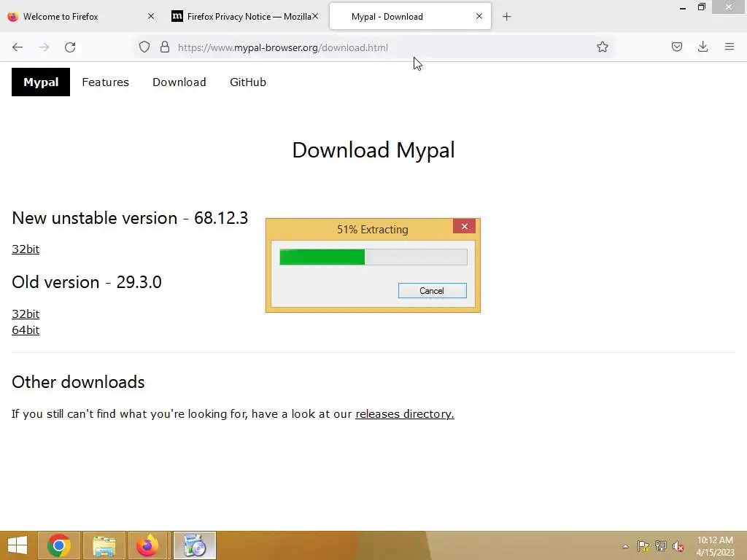
Task: Close the Firefox Privacy Notice tab
Action: point(315,16)
